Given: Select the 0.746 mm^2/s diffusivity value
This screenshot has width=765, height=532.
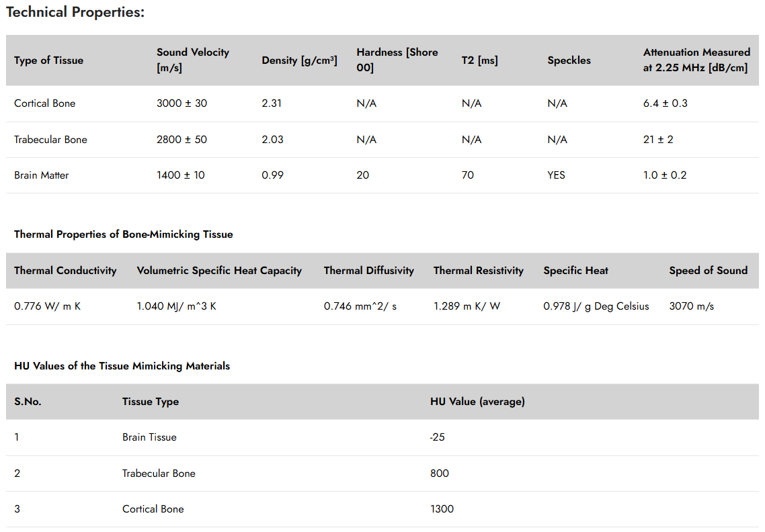Looking at the screenshot, I should pyautogui.click(x=360, y=306).
